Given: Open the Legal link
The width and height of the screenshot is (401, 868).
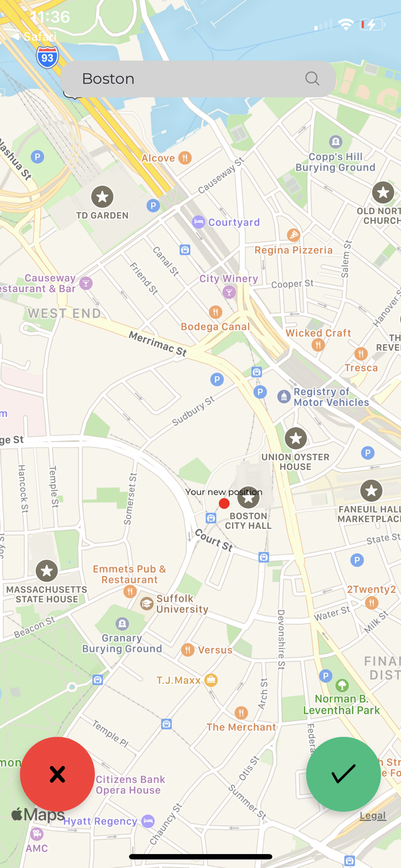Looking at the screenshot, I should coord(373,816).
